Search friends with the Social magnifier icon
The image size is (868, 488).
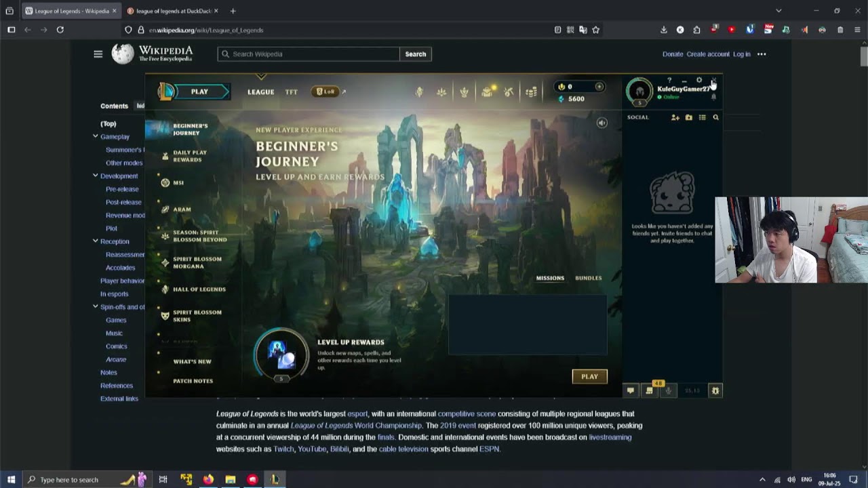pos(715,118)
